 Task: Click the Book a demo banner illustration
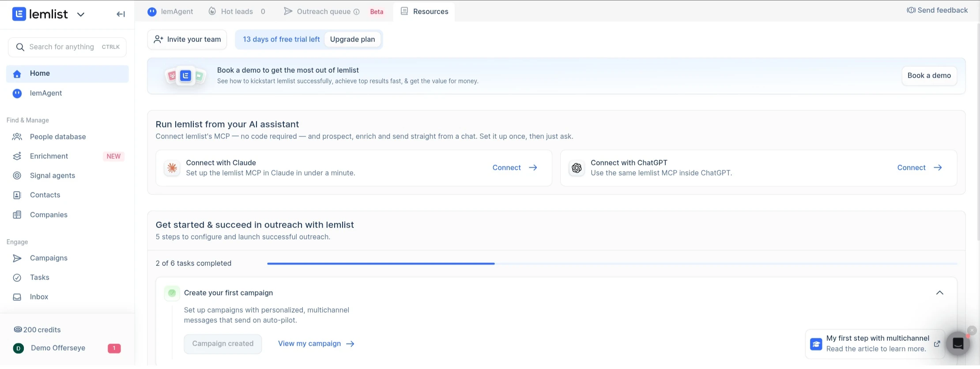[185, 76]
